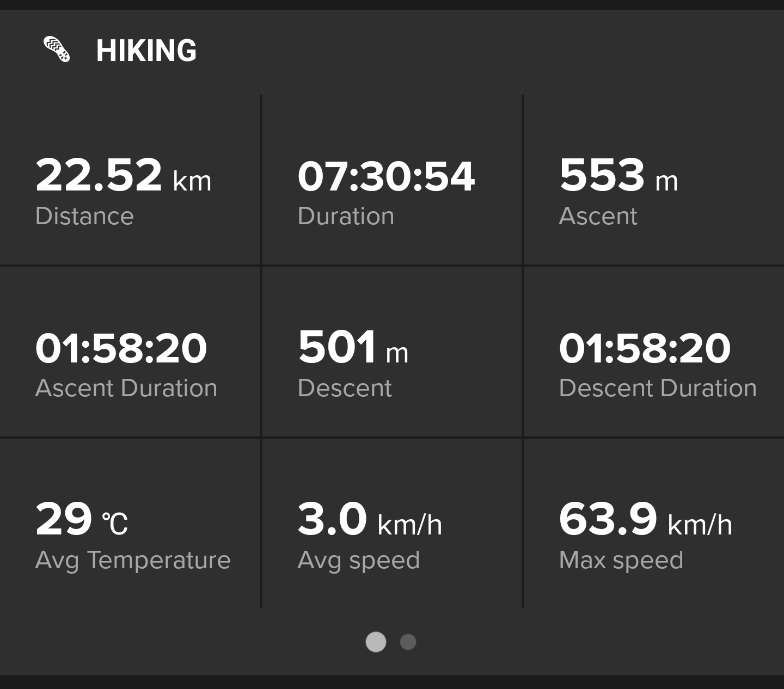Click the Duration label under 07:30:54

pyautogui.click(x=346, y=216)
